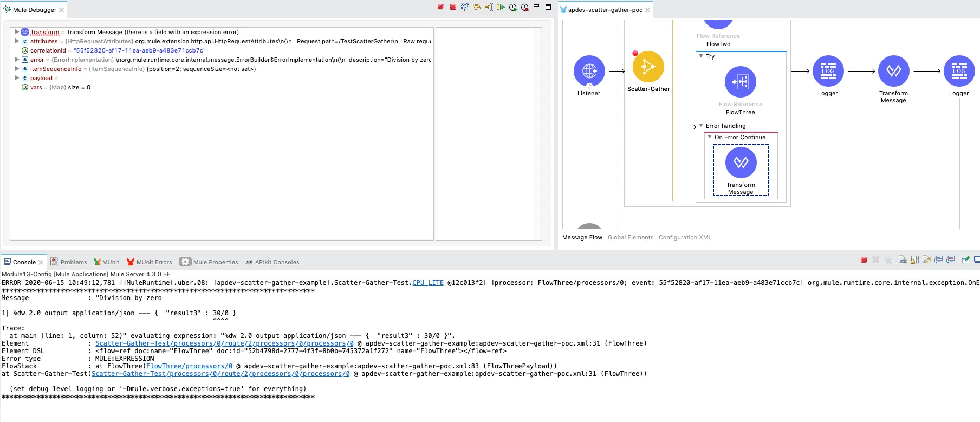Expand the itemSequenceInfo node
Image resolution: width=980 pixels, height=422 pixels.
click(x=17, y=69)
